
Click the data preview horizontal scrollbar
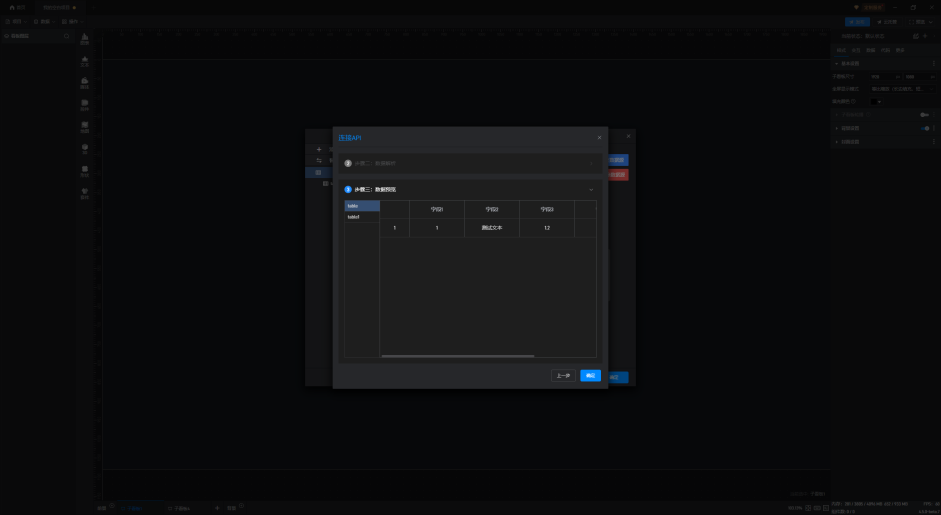(x=457, y=355)
